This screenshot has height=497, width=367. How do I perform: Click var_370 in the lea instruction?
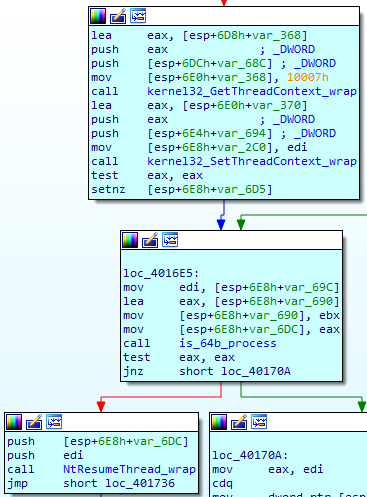tap(276, 105)
